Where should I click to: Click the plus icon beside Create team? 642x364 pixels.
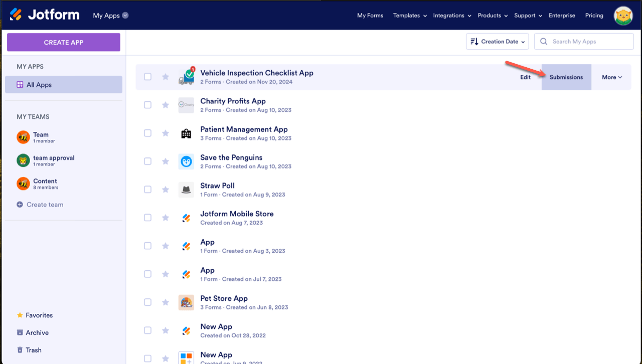[x=20, y=205]
